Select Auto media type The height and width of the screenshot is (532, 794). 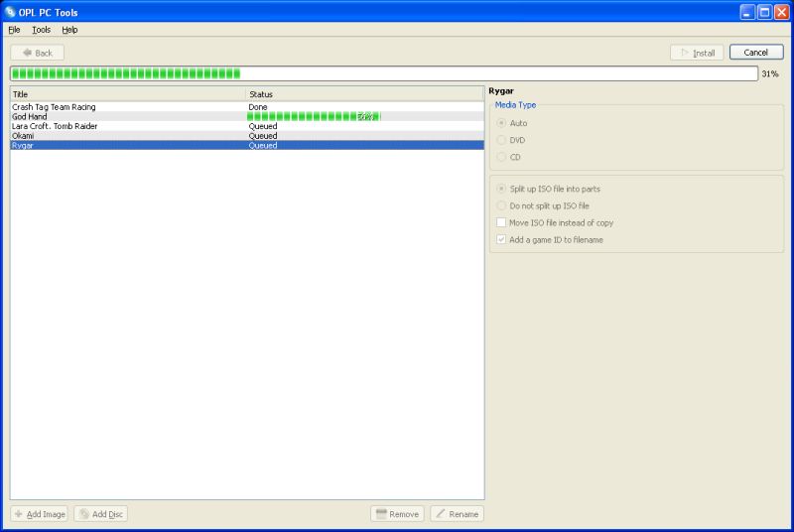coord(512,123)
